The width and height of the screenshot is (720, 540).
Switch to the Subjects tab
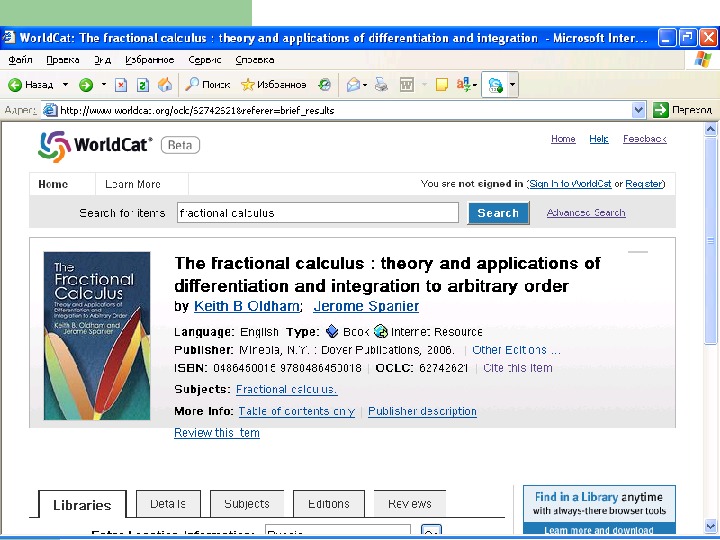point(247,504)
